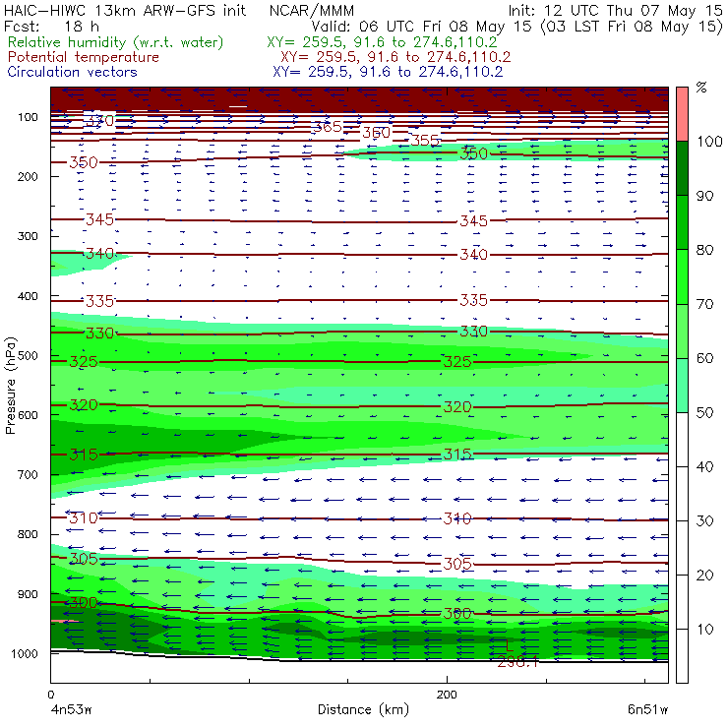Click the left-side '310' contour label
This screenshot has width=728, height=728.
[84, 518]
